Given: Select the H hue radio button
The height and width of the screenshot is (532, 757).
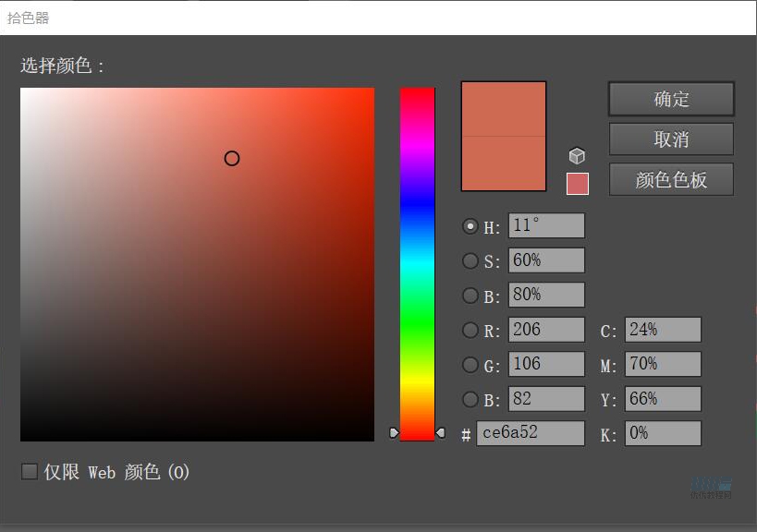Looking at the screenshot, I should pyautogui.click(x=470, y=226).
